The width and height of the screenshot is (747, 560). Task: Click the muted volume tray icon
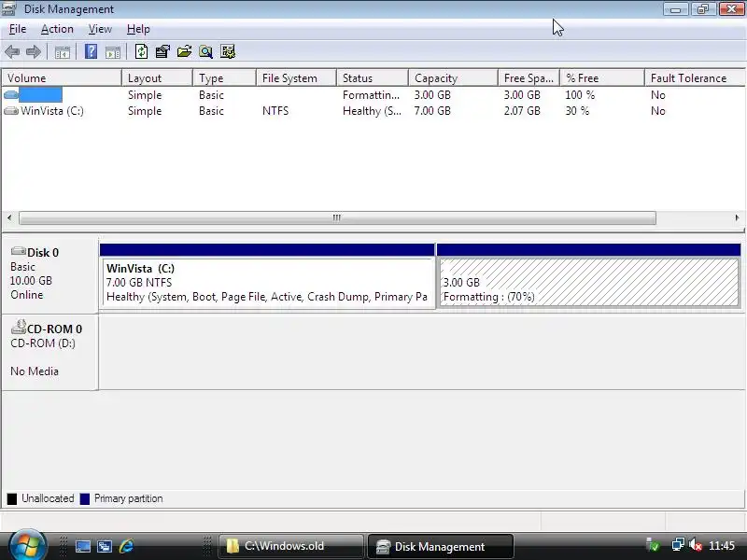click(696, 545)
